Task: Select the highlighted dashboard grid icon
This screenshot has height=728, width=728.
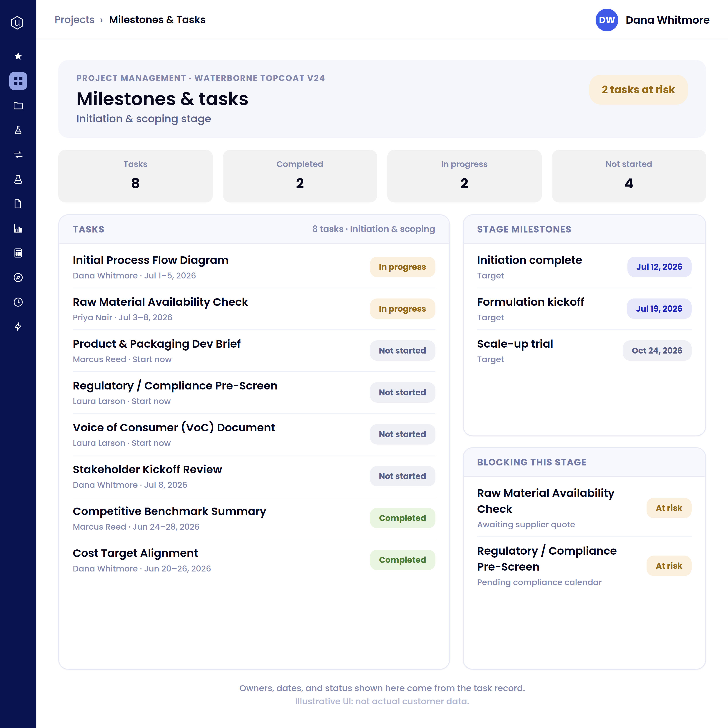Action: point(18,81)
